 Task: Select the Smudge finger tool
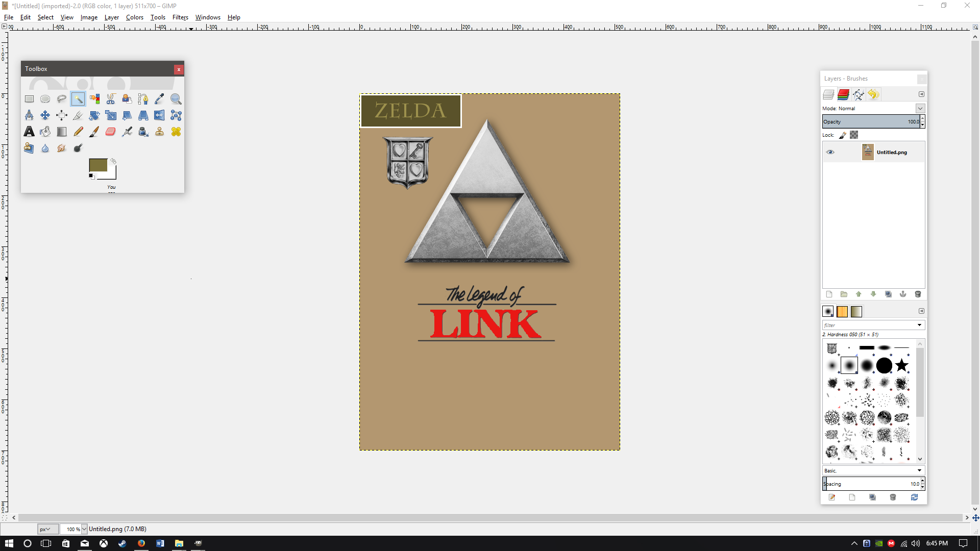(x=62, y=148)
